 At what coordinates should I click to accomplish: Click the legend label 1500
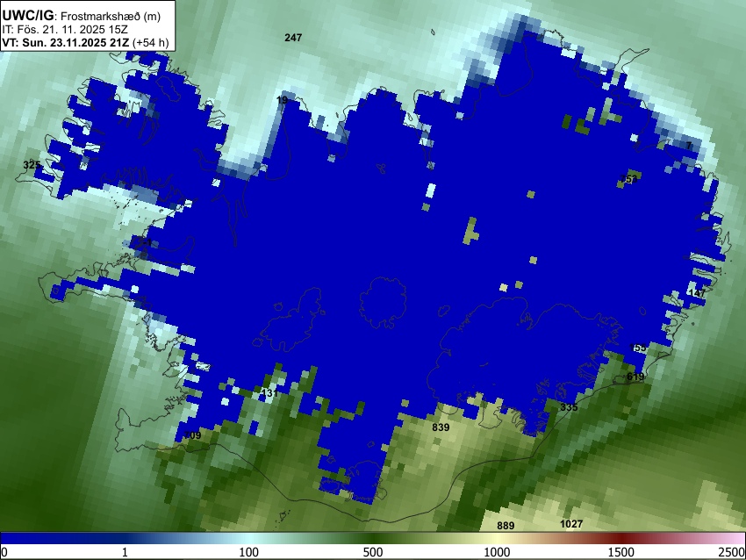pyautogui.click(x=620, y=552)
